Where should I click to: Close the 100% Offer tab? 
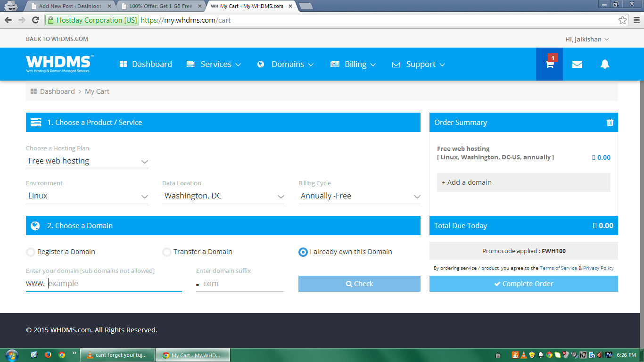pos(199,6)
